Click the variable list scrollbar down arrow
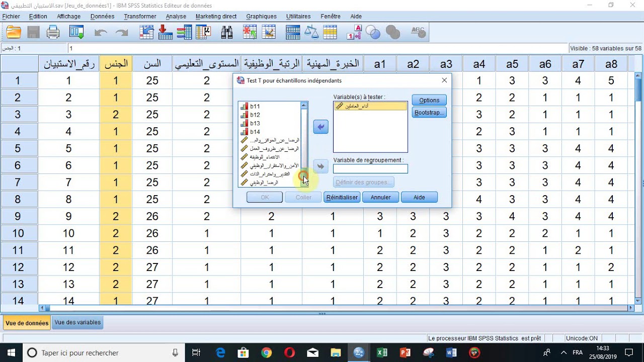This screenshot has width=644, height=362. click(x=304, y=184)
